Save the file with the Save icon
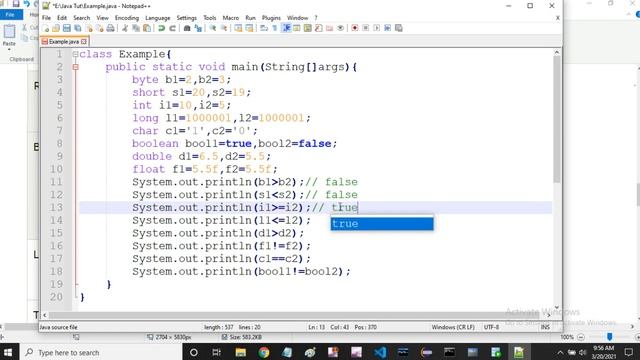The image size is (640, 360). click(67, 28)
